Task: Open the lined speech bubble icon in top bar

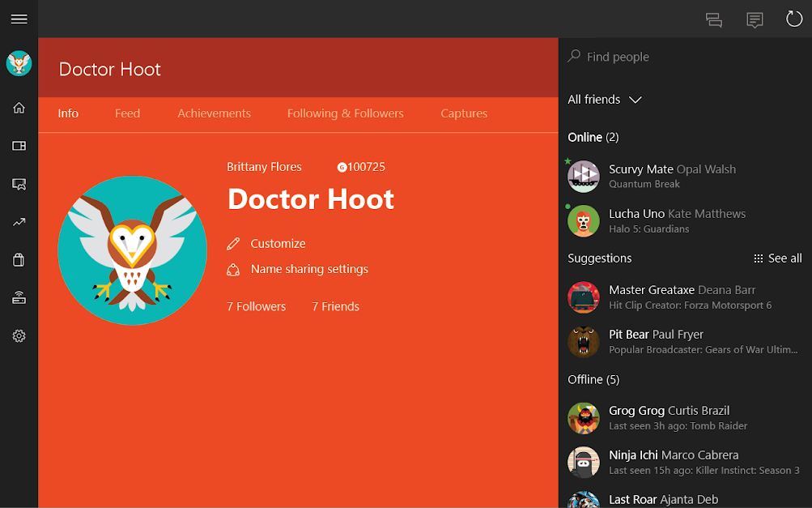Action: coord(755,20)
